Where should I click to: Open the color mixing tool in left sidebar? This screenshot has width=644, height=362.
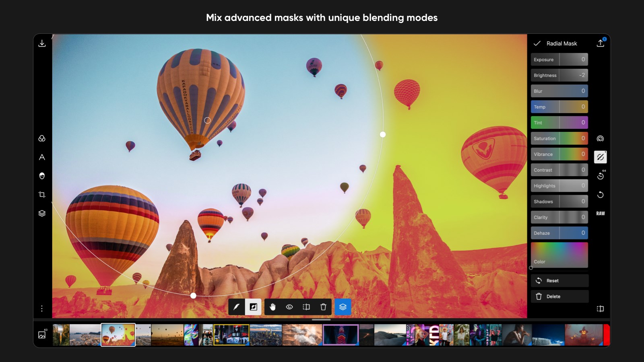tap(41, 138)
